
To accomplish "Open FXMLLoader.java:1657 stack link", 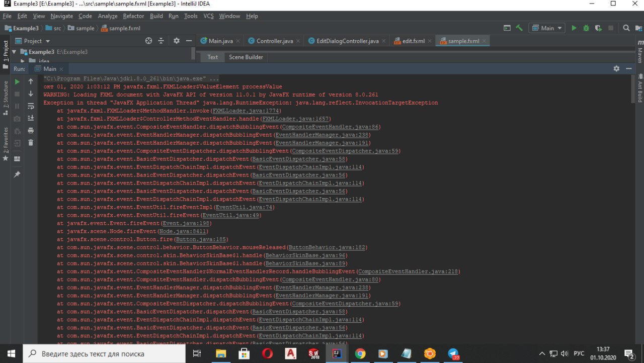I will 296,119.
